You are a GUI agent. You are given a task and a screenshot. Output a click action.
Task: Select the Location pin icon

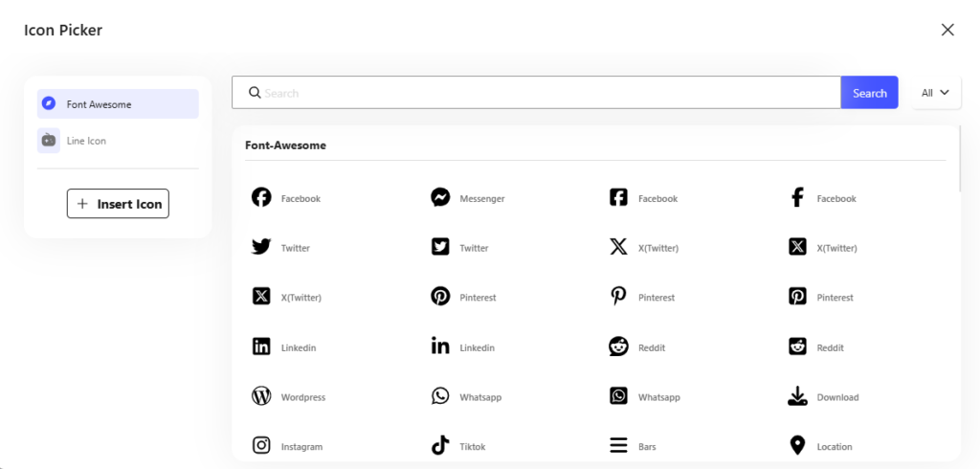click(x=797, y=445)
